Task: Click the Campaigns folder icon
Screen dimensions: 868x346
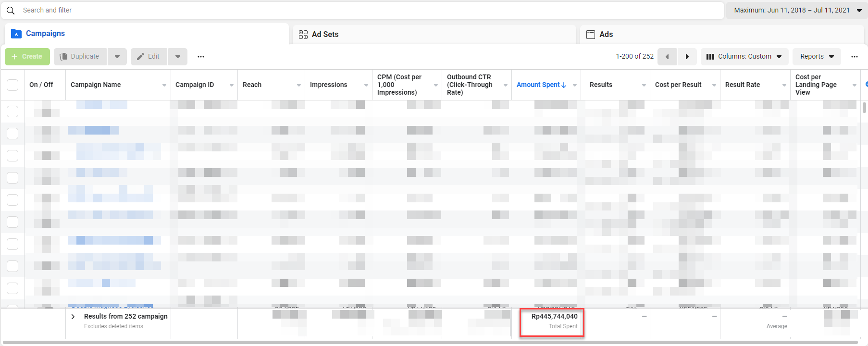Action: point(16,34)
